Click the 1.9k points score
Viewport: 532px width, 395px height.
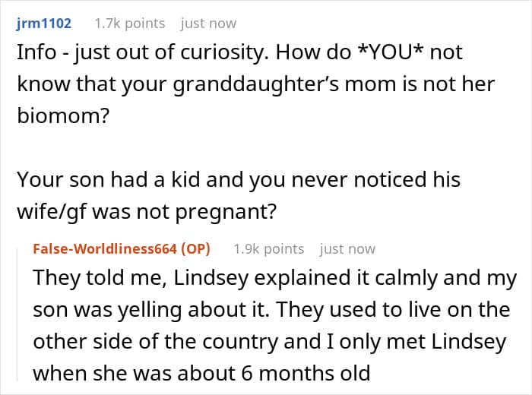(269, 249)
